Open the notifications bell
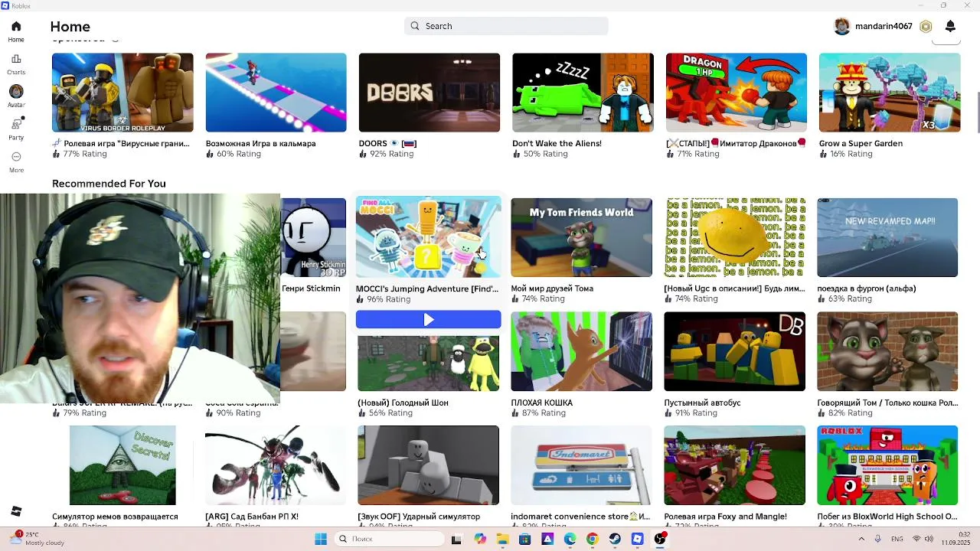 coord(950,26)
